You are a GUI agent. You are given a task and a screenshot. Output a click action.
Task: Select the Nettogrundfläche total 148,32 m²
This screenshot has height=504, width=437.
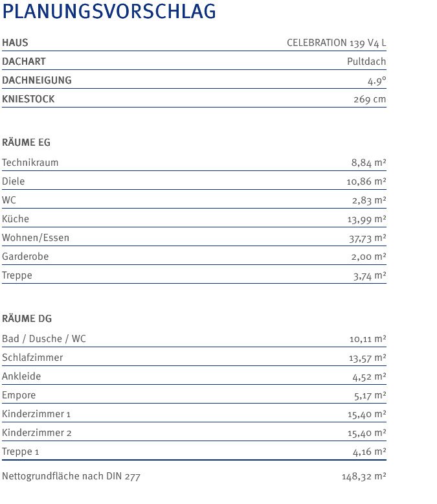coord(364,476)
